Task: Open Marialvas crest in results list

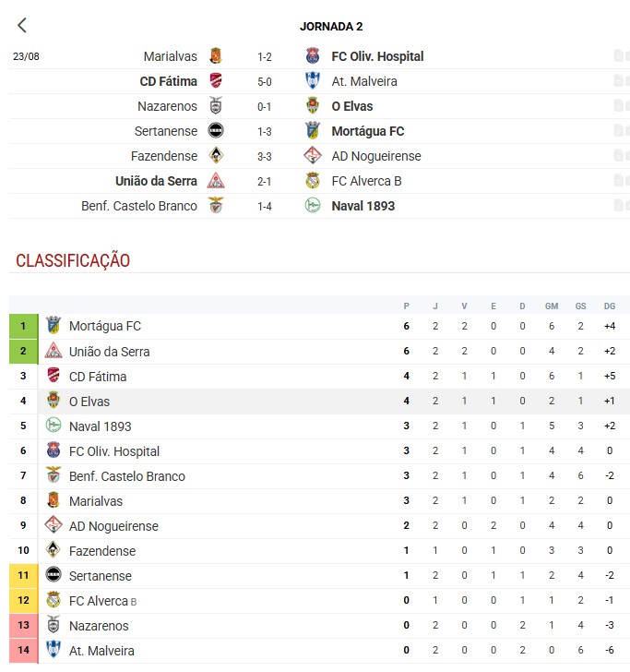Action: tap(216, 56)
